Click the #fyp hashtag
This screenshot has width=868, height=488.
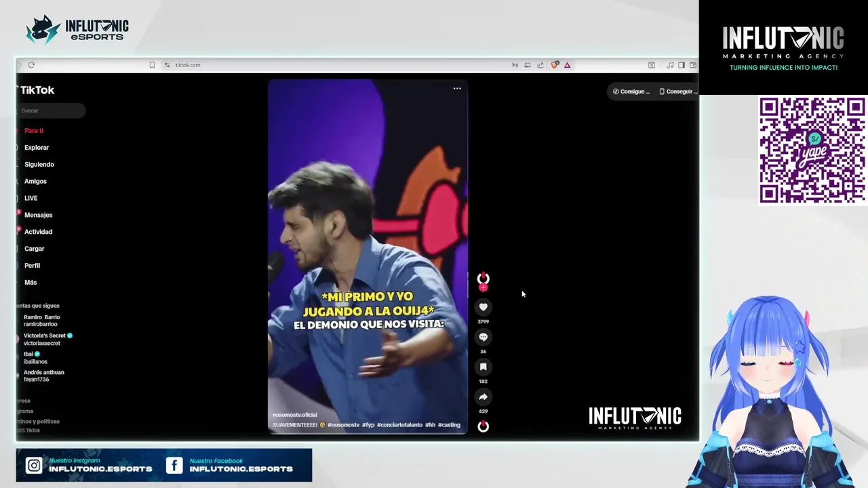coord(368,425)
